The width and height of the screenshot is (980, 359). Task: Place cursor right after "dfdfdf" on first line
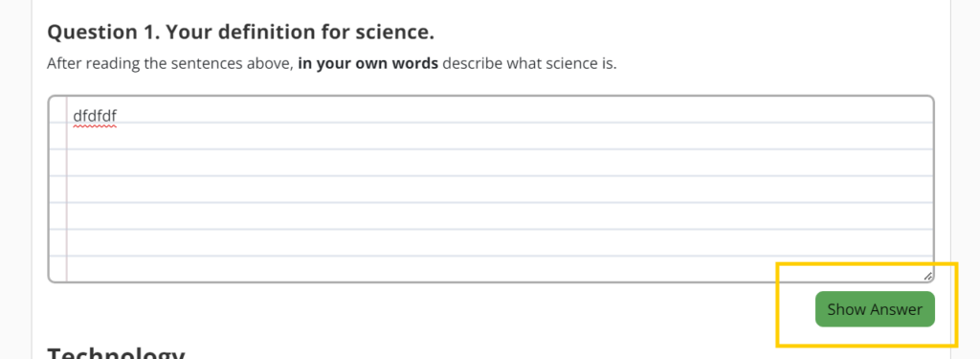[x=118, y=116]
